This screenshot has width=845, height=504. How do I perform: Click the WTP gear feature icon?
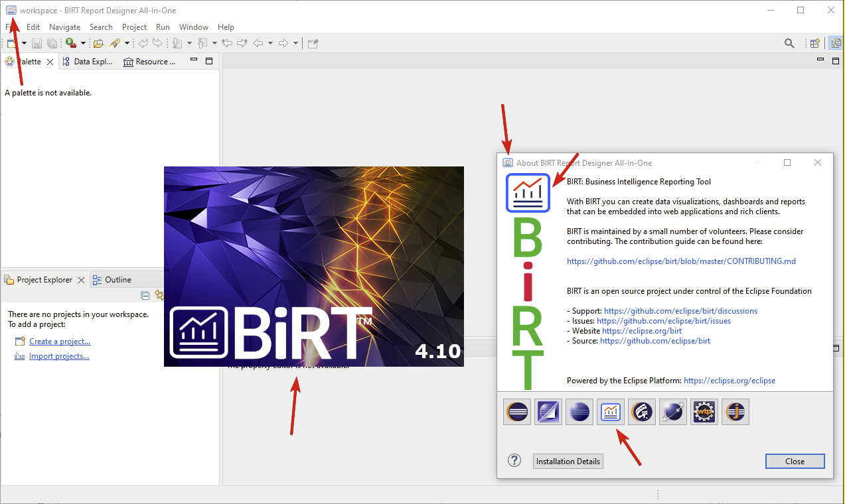(704, 412)
